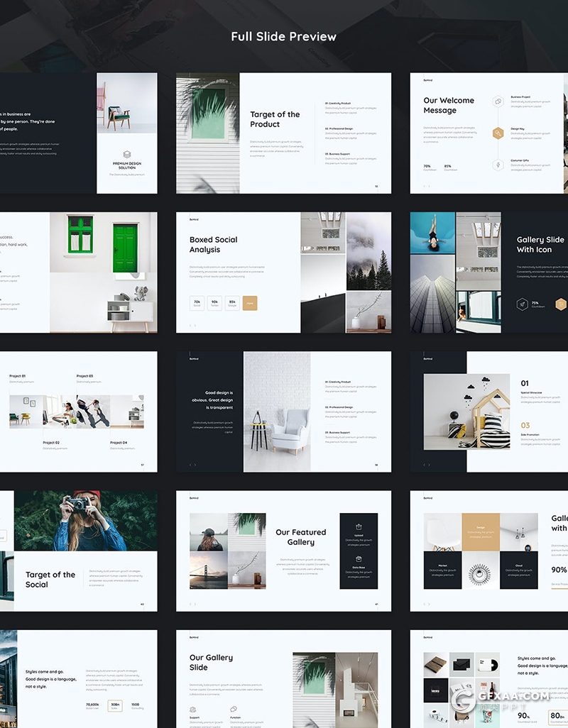Click the Full Slide Preview heading
The width and height of the screenshot is (568, 728).
pyautogui.click(x=283, y=36)
